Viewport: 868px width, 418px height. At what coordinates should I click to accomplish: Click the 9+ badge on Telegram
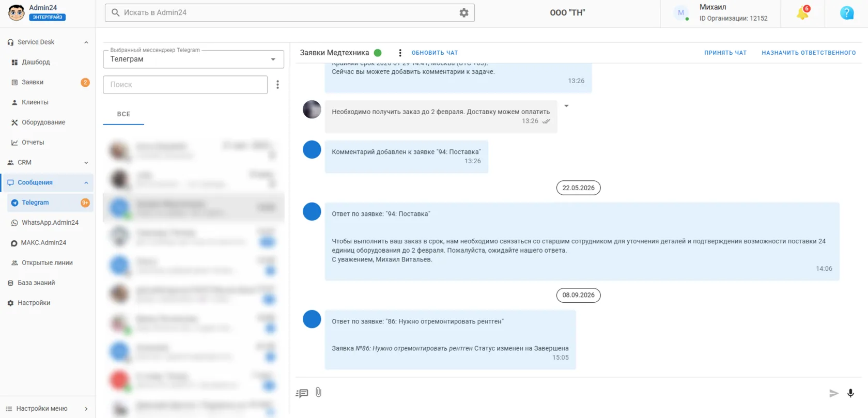[85, 203]
